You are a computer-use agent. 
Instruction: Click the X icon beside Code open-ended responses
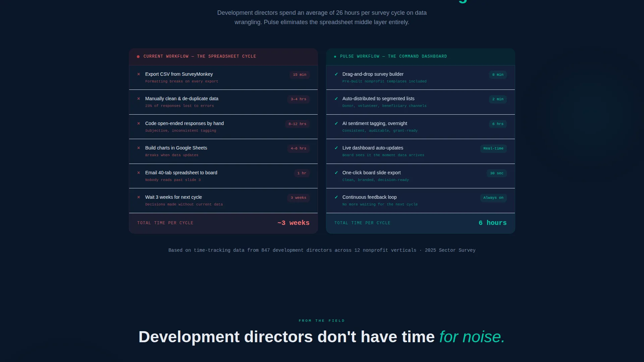[139, 123]
